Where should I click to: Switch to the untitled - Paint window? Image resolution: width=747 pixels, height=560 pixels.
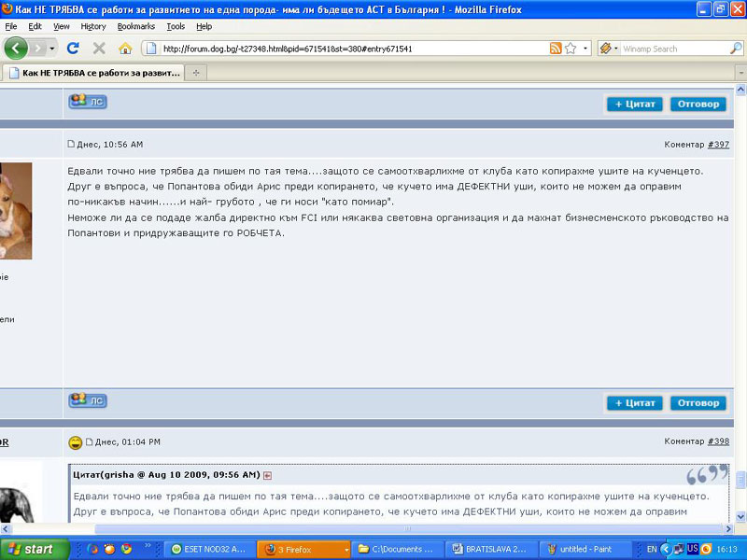[x=586, y=549]
